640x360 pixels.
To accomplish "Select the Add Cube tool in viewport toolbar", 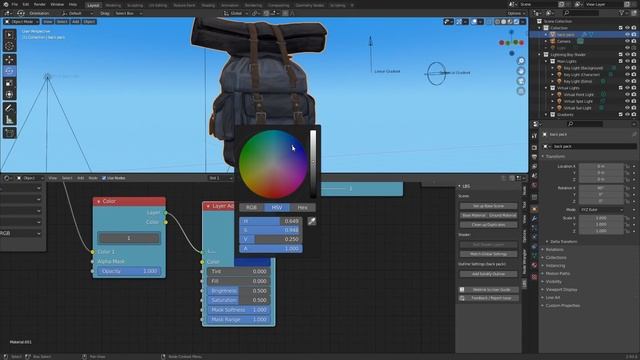I will point(9,133).
